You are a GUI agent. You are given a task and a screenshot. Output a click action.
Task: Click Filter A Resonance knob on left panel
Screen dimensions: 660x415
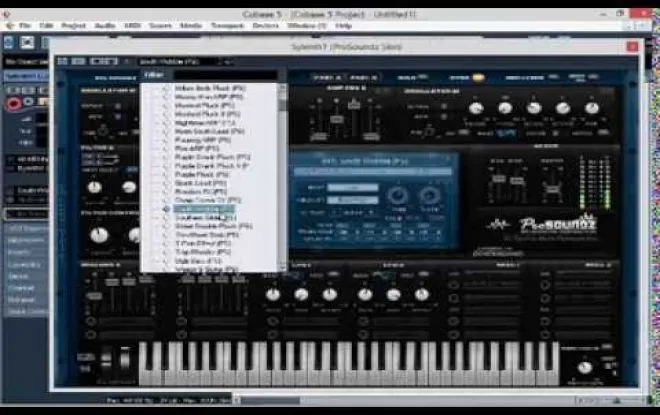pos(129,187)
